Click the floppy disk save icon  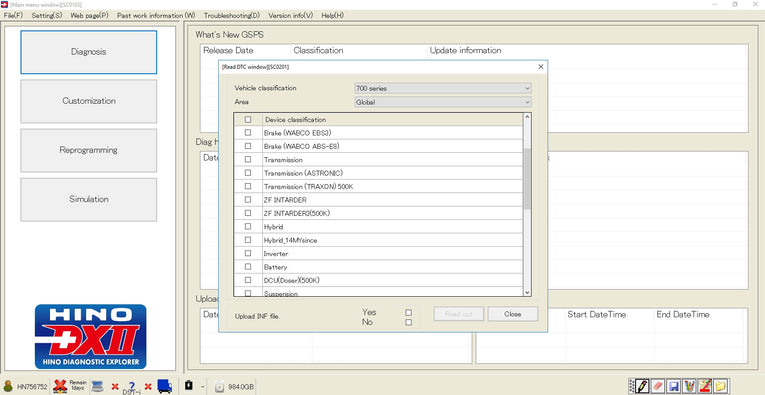click(x=674, y=386)
